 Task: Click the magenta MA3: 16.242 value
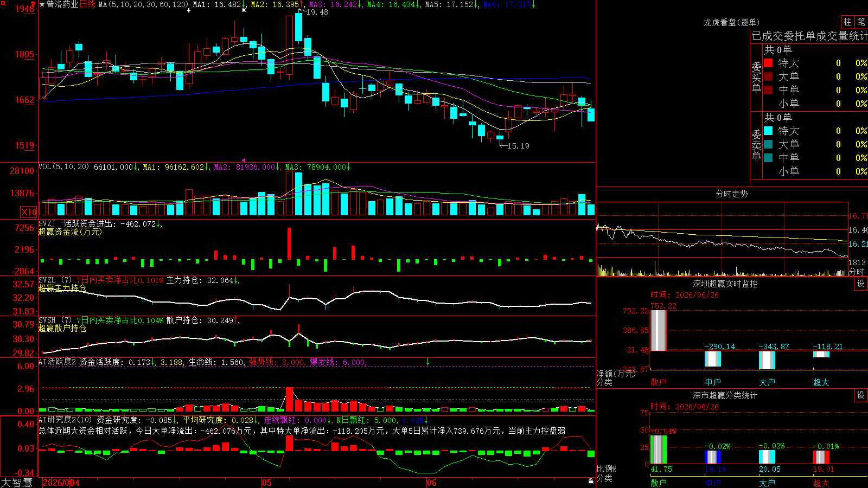333,4
